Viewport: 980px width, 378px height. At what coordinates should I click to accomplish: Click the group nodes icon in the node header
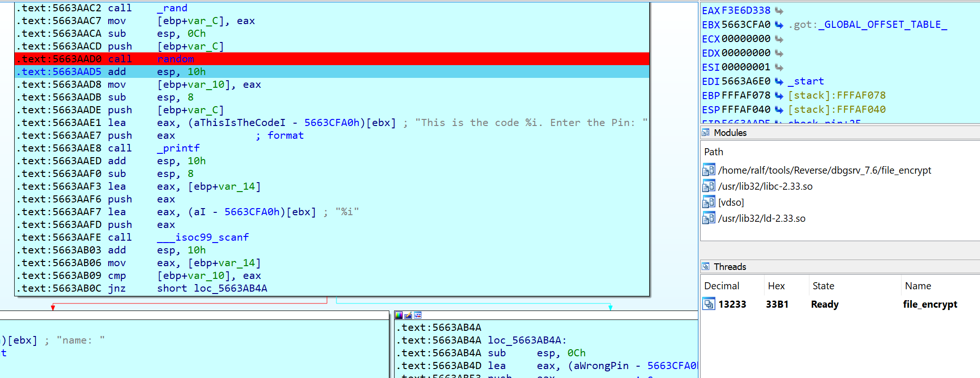(418, 315)
